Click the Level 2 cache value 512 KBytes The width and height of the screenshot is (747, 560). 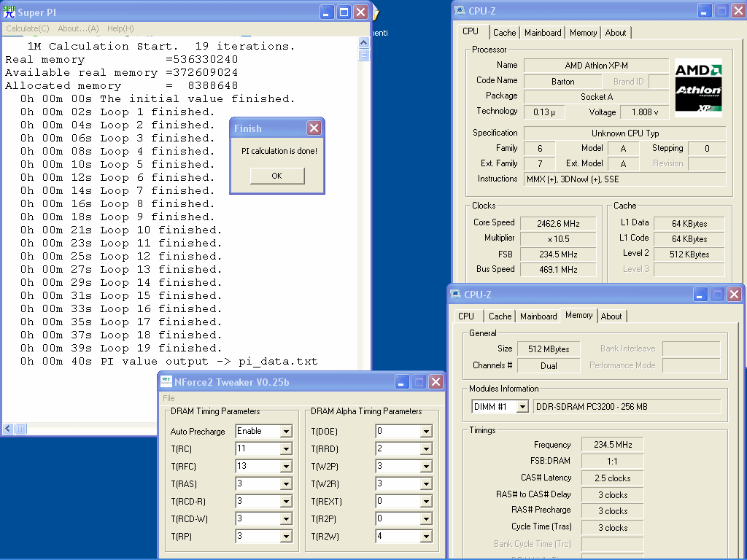(x=689, y=254)
